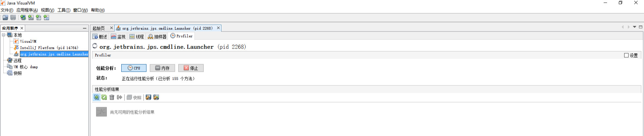Open the tab list dropdown arrow
The height and width of the screenshot is (136, 644).
tap(635, 27)
